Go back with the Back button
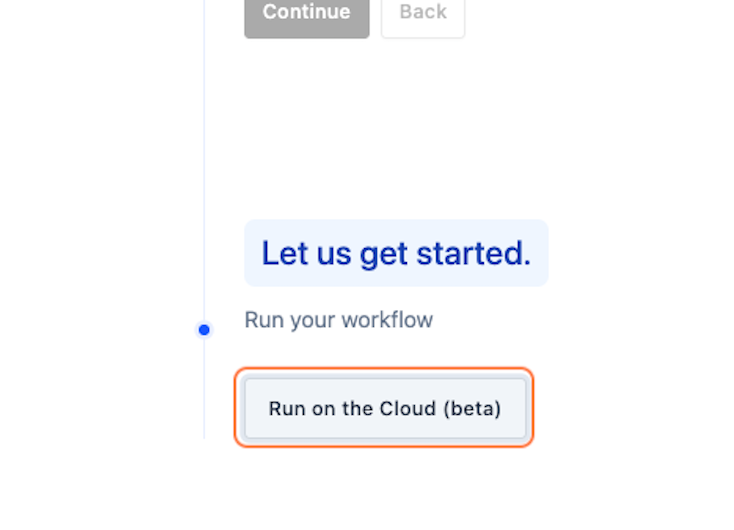Image resolution: width=734 pixels, height=530 pixels. pos(423,17)
